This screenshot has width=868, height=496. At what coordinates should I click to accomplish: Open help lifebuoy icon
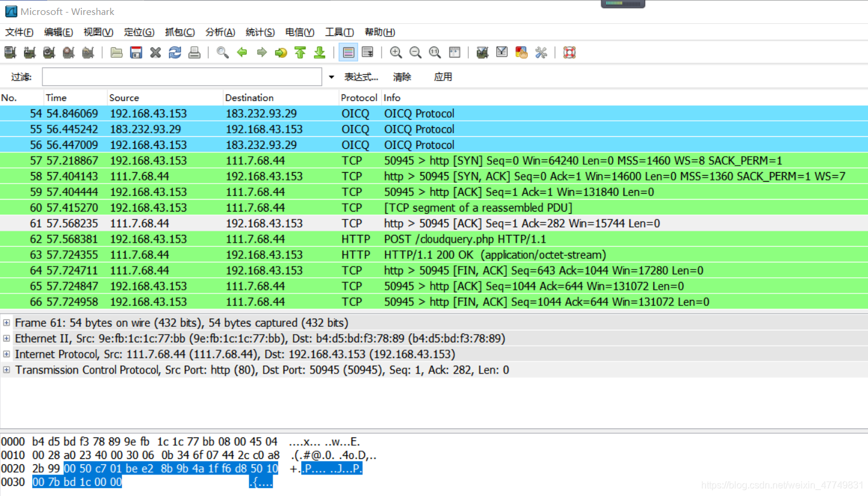[x=569, y=53]
